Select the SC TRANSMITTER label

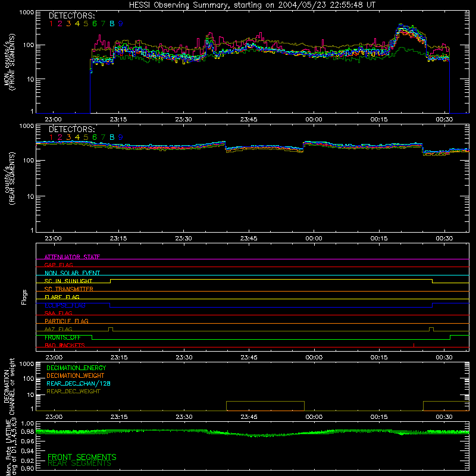[69, 289]
